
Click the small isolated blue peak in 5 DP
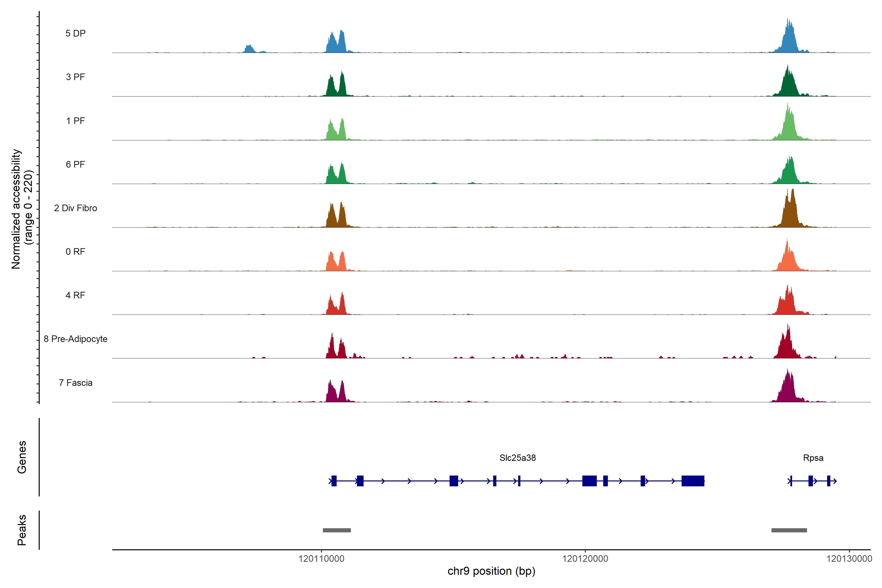(249, 49)
